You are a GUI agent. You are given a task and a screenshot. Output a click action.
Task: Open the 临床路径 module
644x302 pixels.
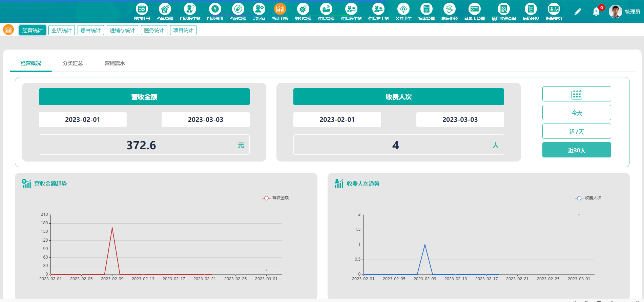tap(450, 12)
